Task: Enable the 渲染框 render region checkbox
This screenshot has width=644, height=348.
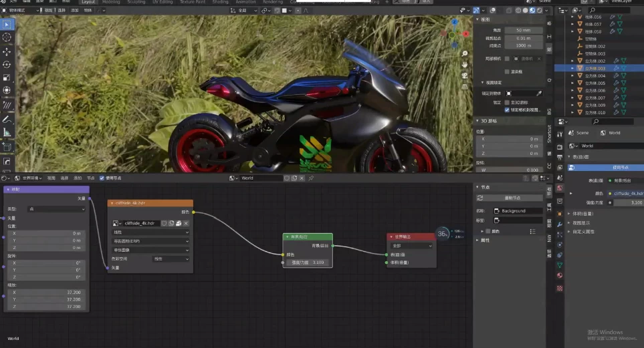Action: point(507,71)
